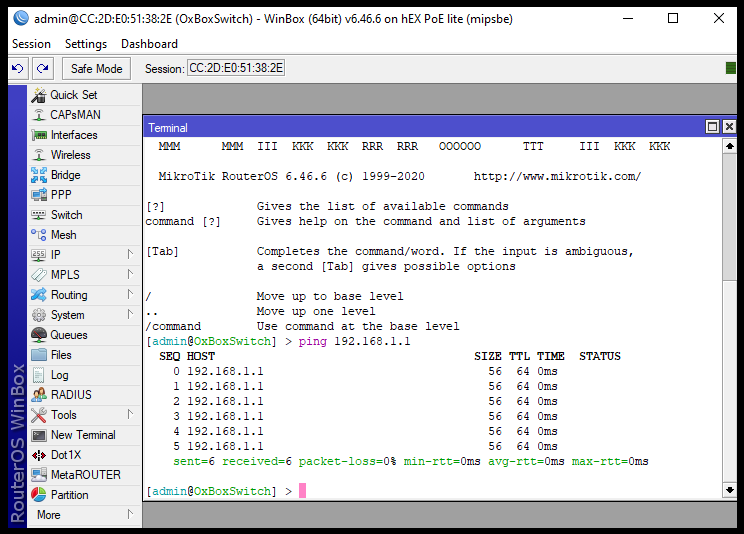The width and height of the screenshot is (744, 534).
Task: Click the http://www.mikrotik.com/ text
Action: (x=557, y=177)
